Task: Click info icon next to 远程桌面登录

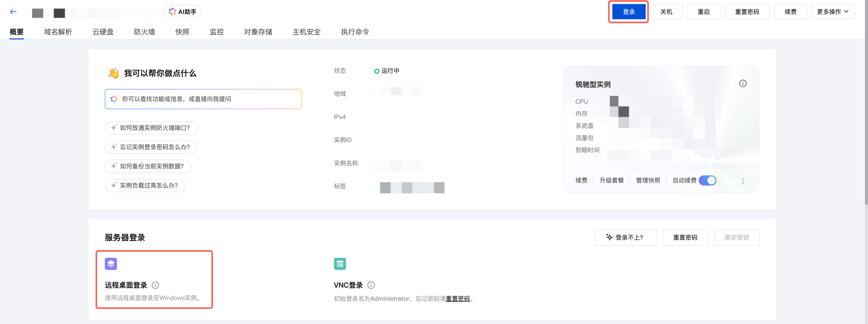Action: [x=155, y=285]
